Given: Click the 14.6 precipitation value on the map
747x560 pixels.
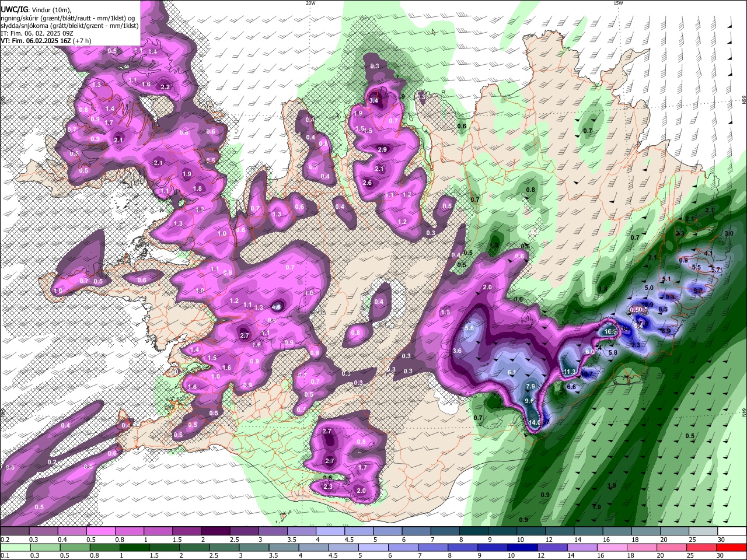Looking at the screenshot, I should click(535, 422).
